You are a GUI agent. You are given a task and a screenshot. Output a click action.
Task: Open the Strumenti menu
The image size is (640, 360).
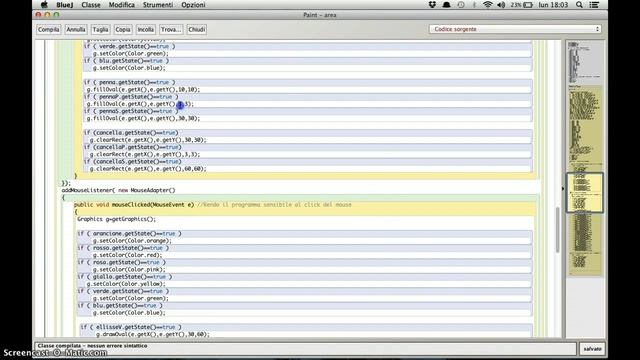(x=158, y=5)
